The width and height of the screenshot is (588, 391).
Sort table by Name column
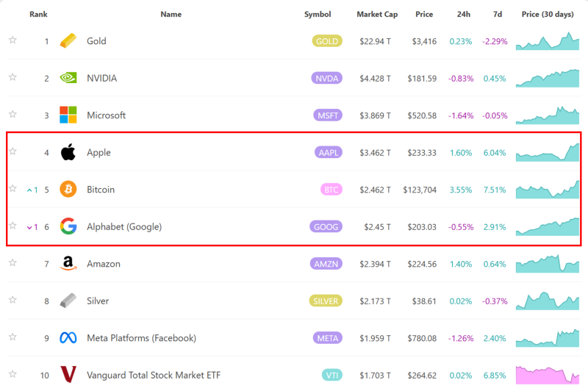click(x=171, y=14)
